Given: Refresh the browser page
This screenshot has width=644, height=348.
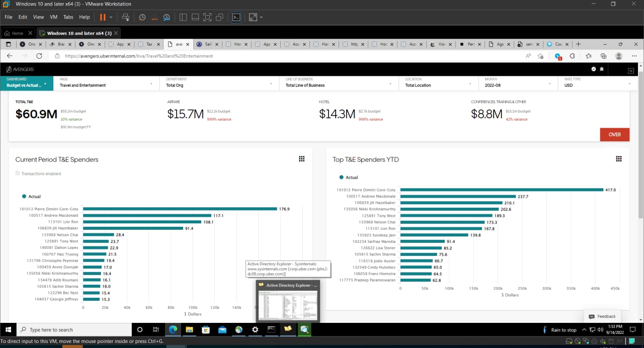Looking at the screenshot, I should coord(39,56).
